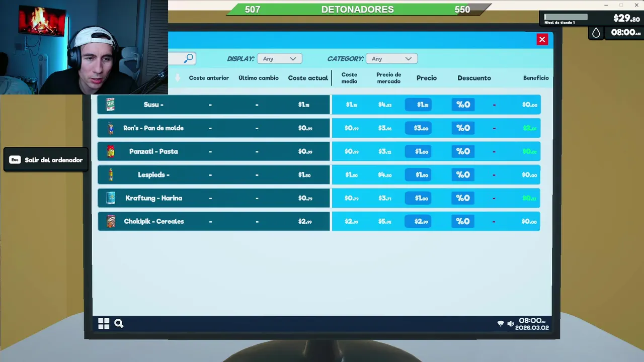
Task: Click the store level progress bar
Action: [566, 17]
